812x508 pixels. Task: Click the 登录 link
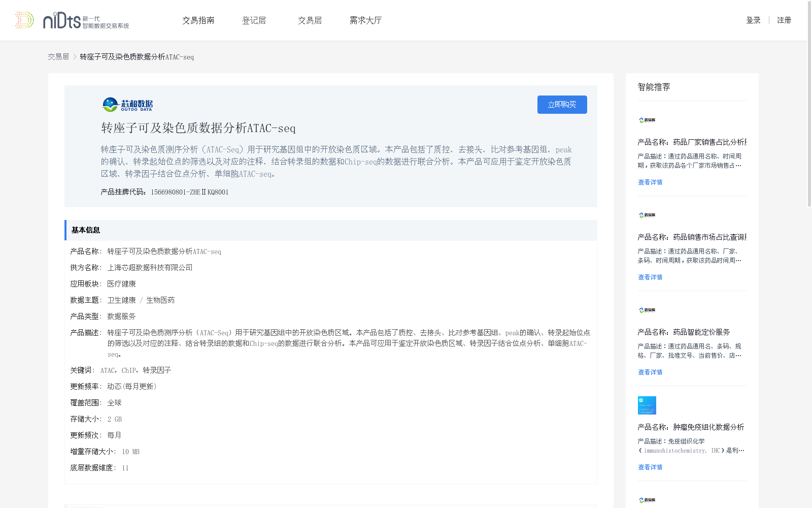(x=753, y=20)
